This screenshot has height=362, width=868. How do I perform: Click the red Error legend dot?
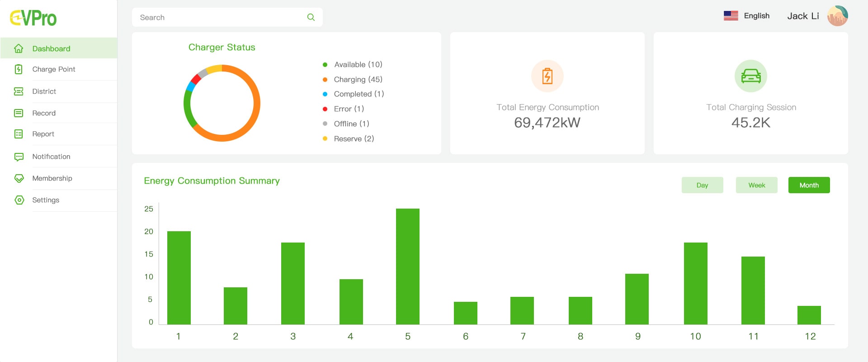[325, 109]
